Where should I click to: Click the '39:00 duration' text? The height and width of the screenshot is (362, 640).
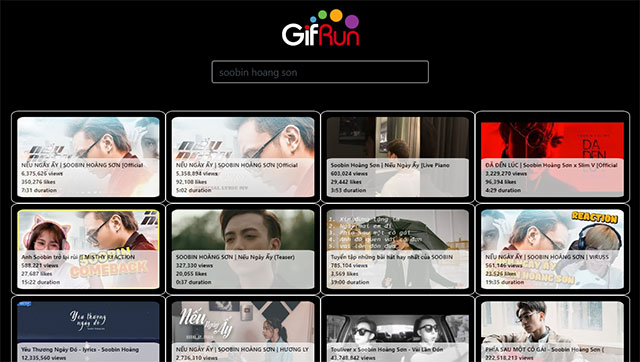tap(350, 282)
